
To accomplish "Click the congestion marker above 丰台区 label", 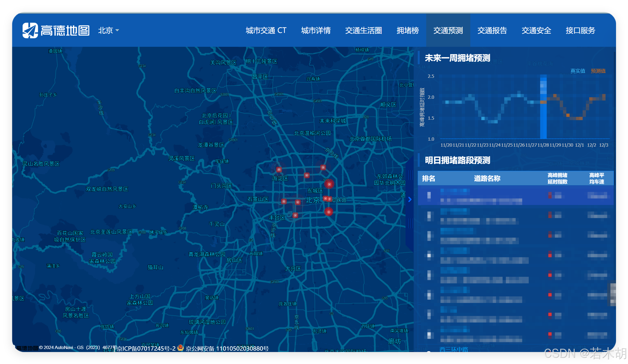I will tap(295, 215).
